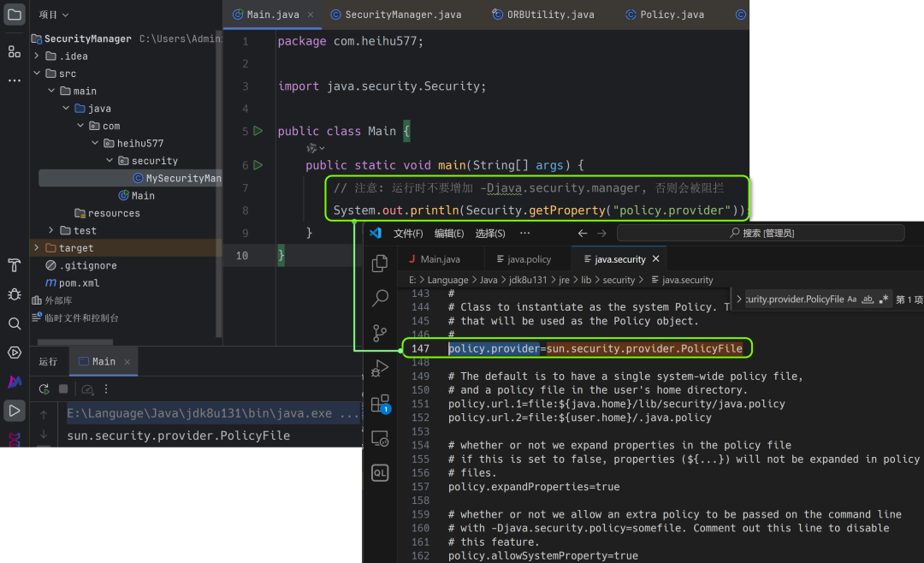Open VS Code Remote Explorer icon
The image size is (924, 563).
[x=380, y=439]
